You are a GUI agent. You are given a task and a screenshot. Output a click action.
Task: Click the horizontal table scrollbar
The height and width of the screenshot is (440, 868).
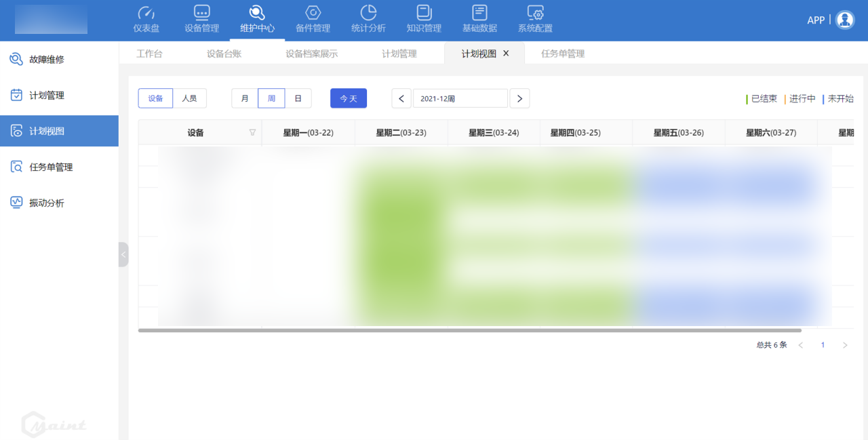point(469,331)
